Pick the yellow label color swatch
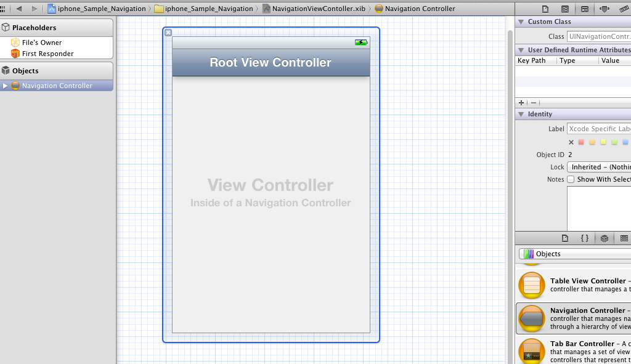The height and width of the screenshot is (364, 631). tap(603, 142)
